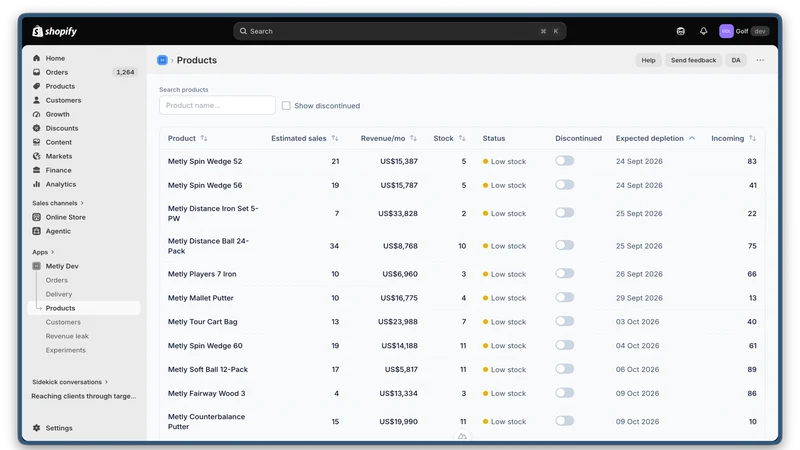Screen dimensions: 800x450
Task: Expand the Sales channels section
Action: tap(58, 203)
